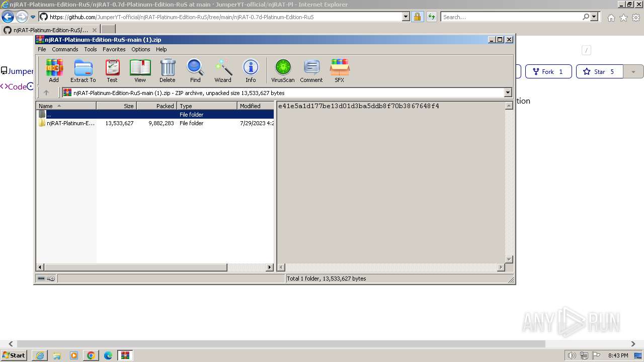This screenshot has height=362, width=644.
Task: Click the Code tab link on GitHub
Action: [13, 86]
